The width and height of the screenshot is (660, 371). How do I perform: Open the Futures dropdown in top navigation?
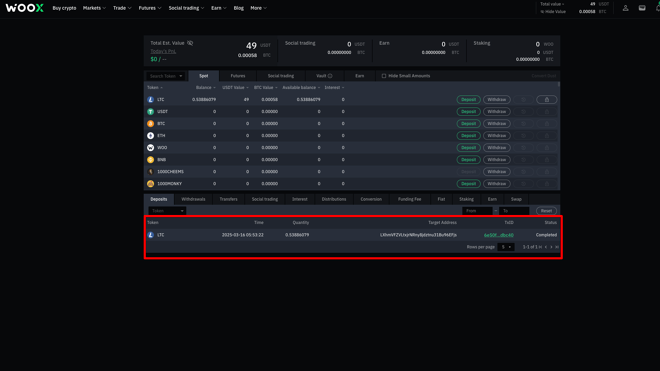click(150, 8)
